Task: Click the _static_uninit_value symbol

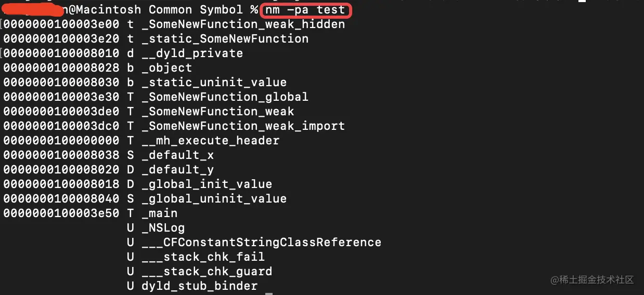Action: pos(214,83)
